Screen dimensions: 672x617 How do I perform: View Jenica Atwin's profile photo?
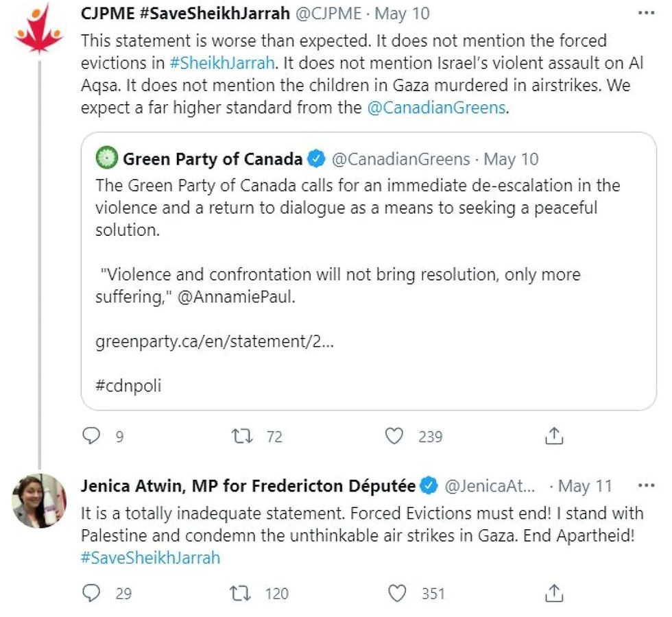click(x=39, y=500)
